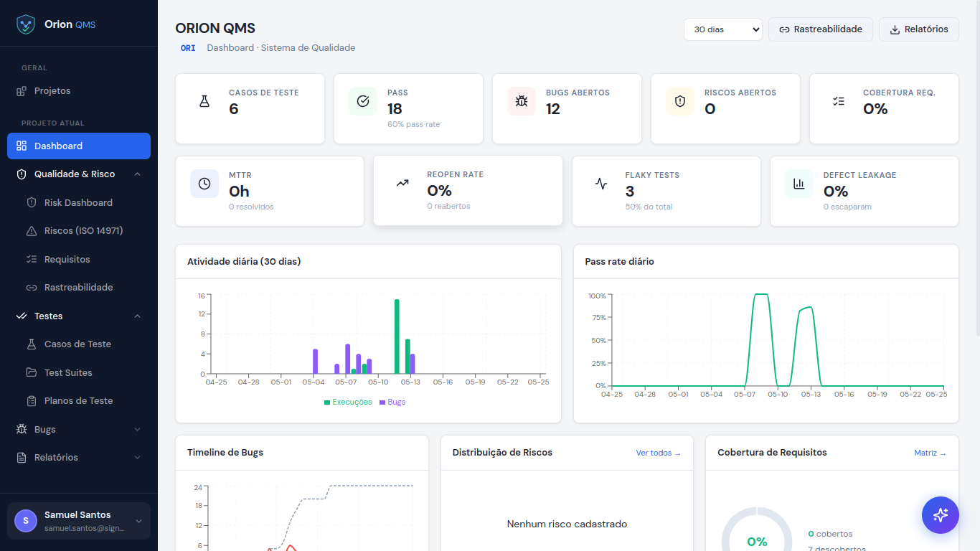
Task: Click the Pass rate diário heading
Action: (620, 262)
